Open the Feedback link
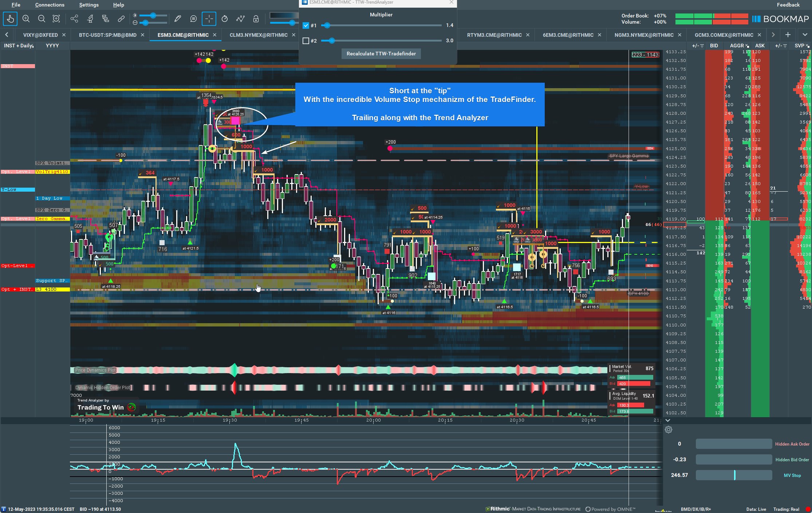Viewport: 812px width, 513px height. 788,5
